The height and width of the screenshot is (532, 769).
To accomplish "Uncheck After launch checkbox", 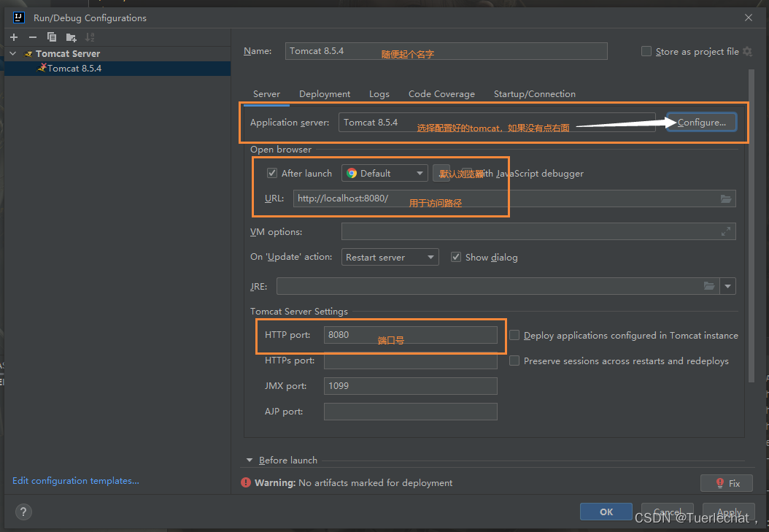I will tap(271, 173).
